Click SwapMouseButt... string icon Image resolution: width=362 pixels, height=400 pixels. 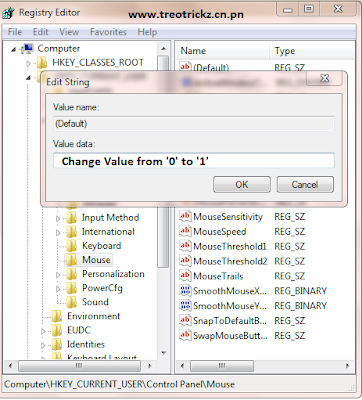point(185,335)
